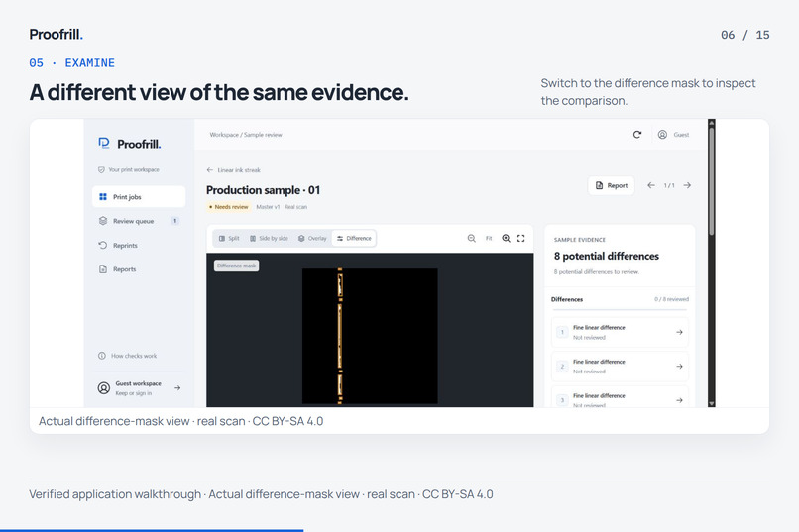Switch to Split view tab
The width and height of the screenshot is (799, 532).
229,238
